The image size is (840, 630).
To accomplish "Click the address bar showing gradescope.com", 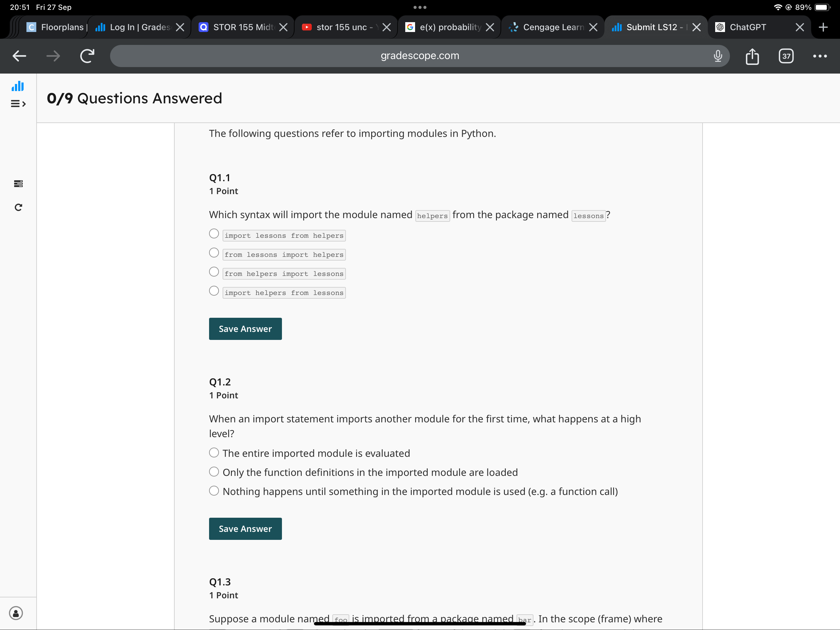I will tap(420, 56).
